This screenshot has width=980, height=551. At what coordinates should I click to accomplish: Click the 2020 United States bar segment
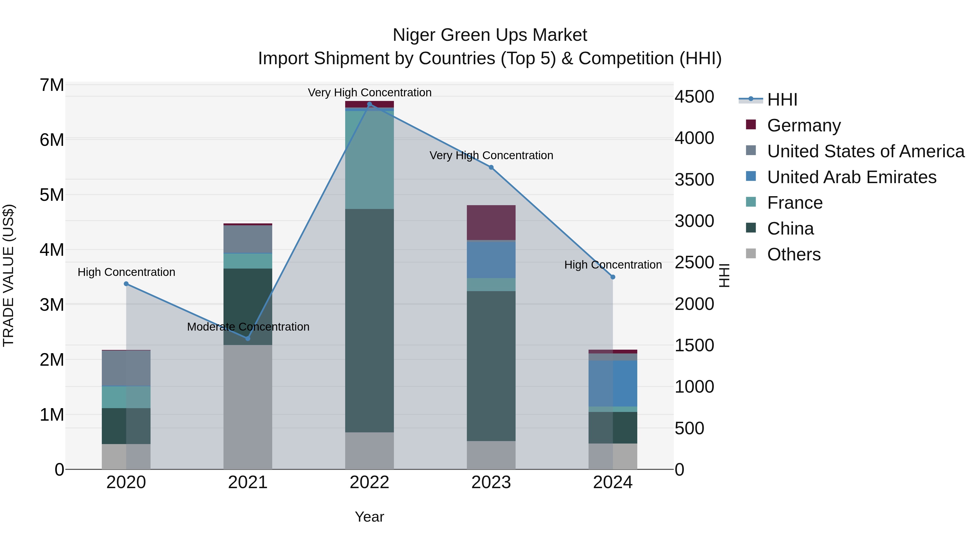click(126, 368)
